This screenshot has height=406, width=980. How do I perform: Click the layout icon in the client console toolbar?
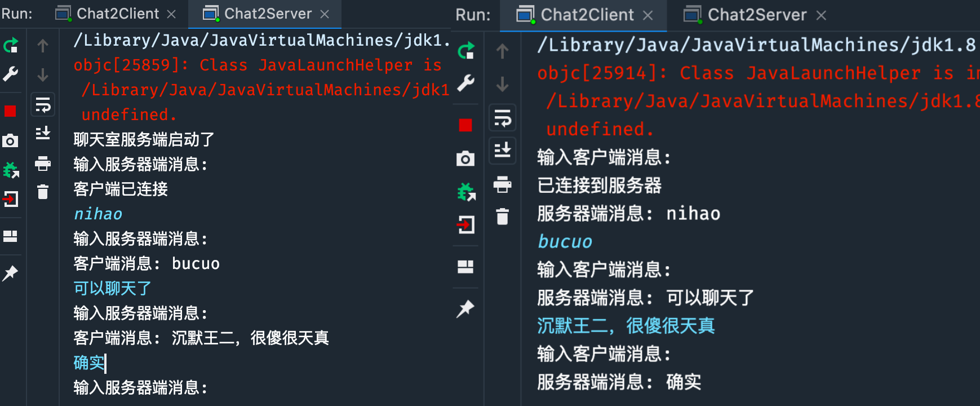(x=465, y=267)
